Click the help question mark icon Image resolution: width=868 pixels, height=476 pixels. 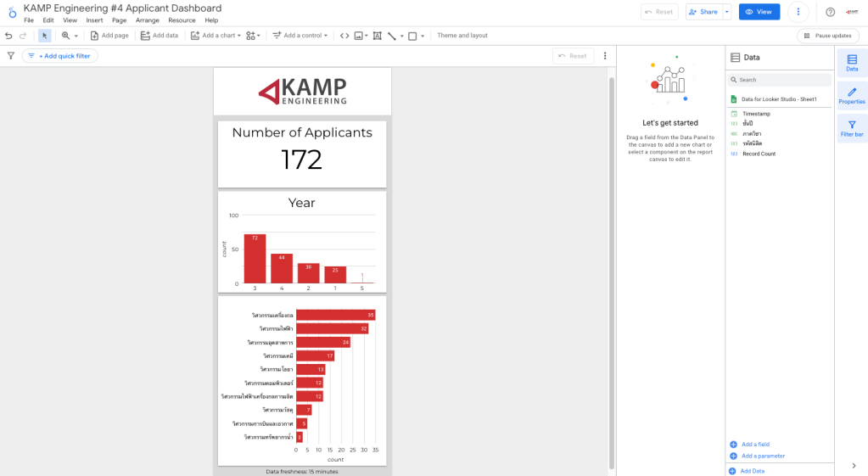click(x=830, y=12)
